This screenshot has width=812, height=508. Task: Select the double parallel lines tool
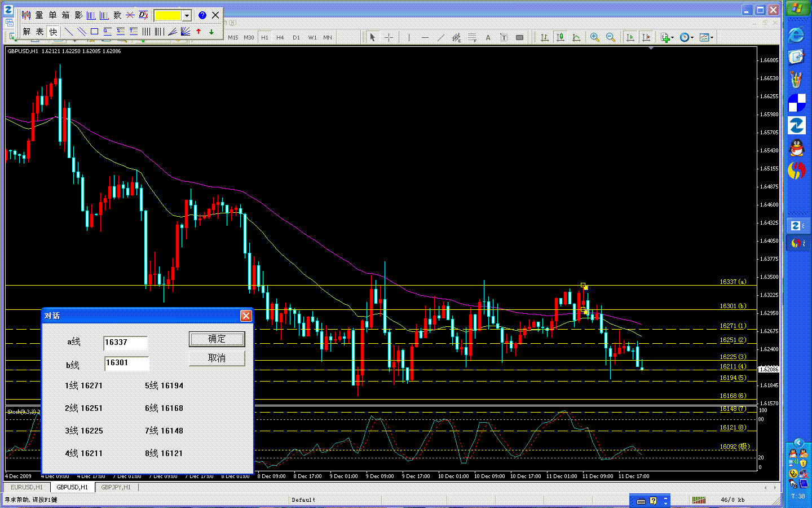82,32
